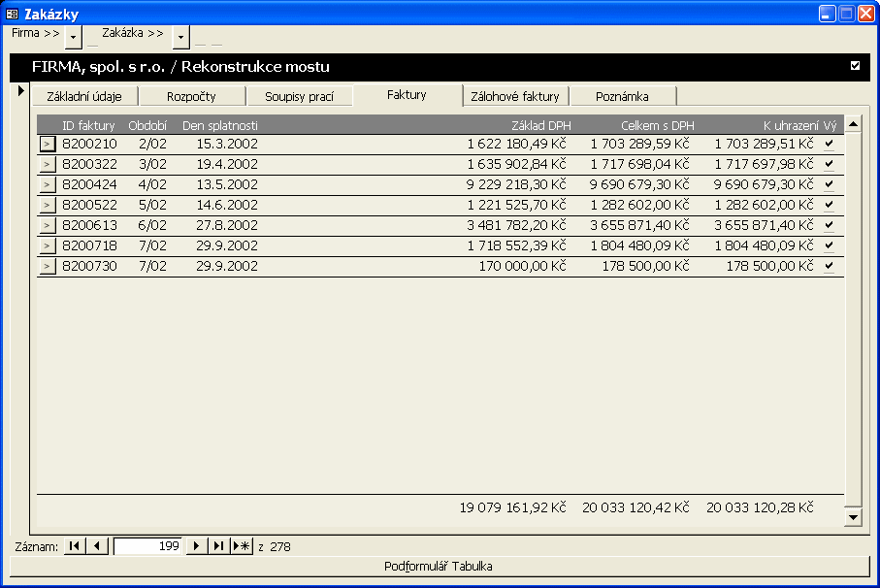This screenshot has width=880, height=588.
Task: Toggle paid checkbox for invoice 8200613
Action: 829,225
